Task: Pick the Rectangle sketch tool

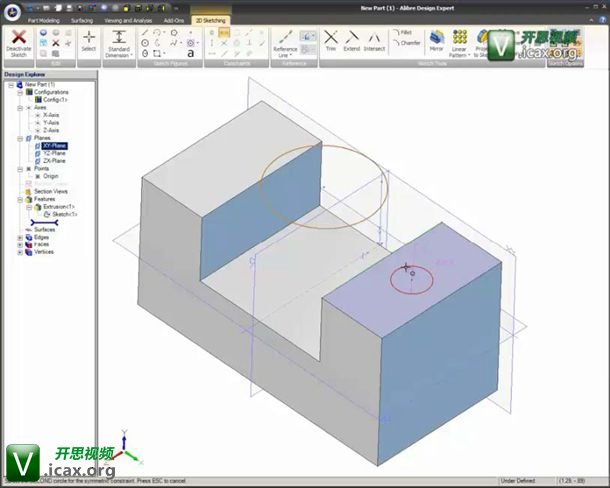Action: click(157, 53)
